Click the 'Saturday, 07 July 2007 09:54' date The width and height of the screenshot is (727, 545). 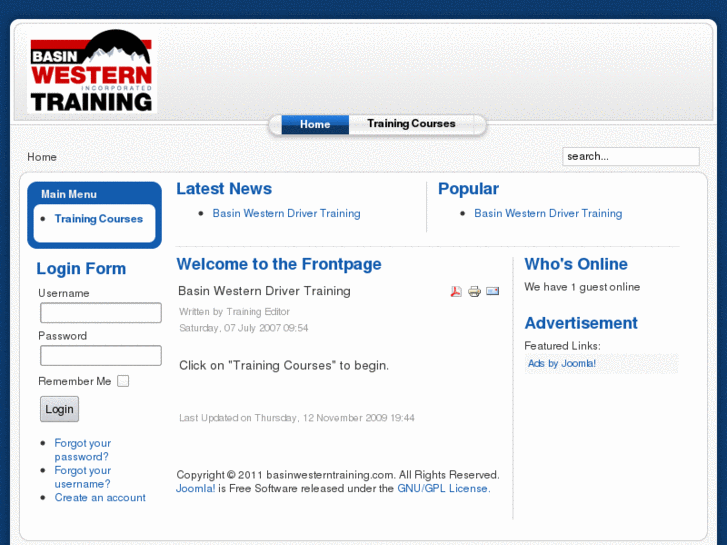(243, 328)
